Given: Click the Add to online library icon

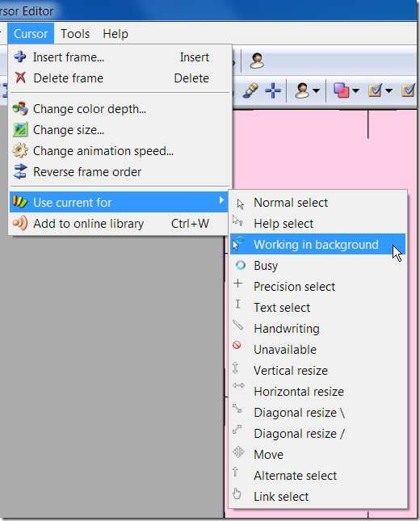Looking at the screenshot, I should click(20, 223).
